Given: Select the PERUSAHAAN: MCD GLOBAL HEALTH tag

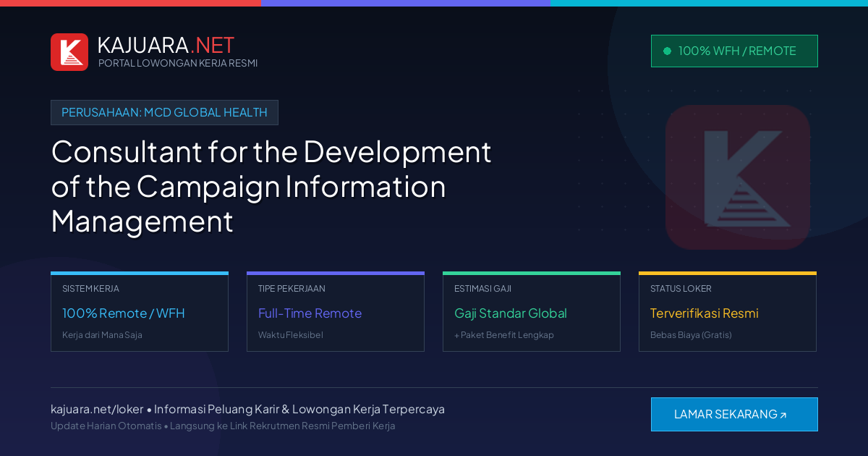Looking at the screenshot, I should 164,112.
